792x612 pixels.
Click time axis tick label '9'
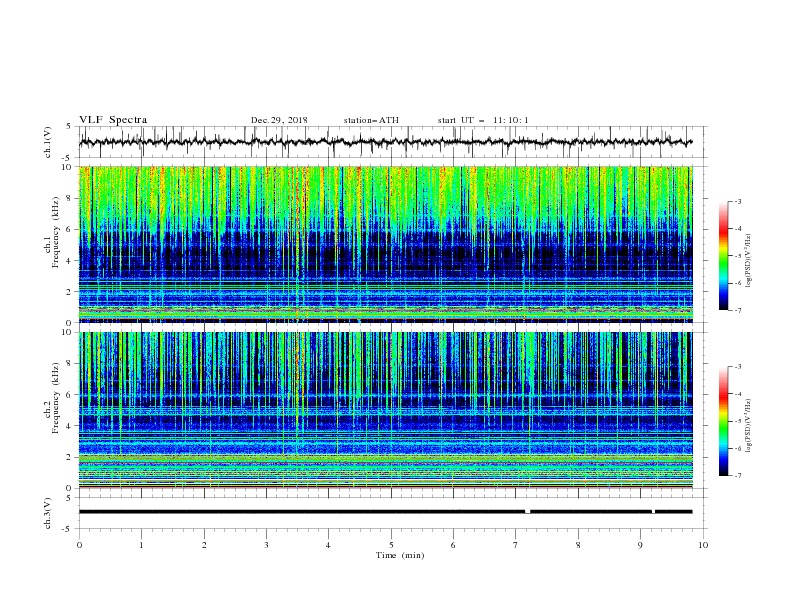click(x=640, y=545)
